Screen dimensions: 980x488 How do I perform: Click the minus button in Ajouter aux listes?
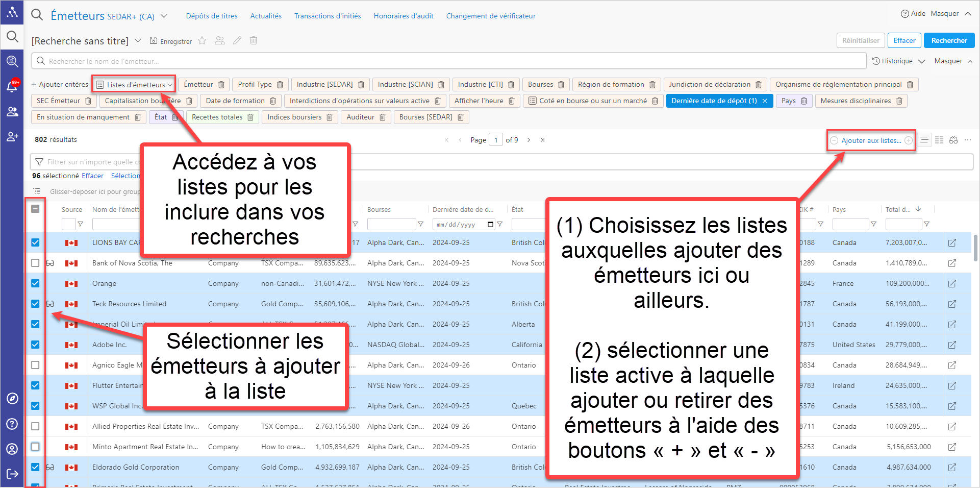point(834,140)
